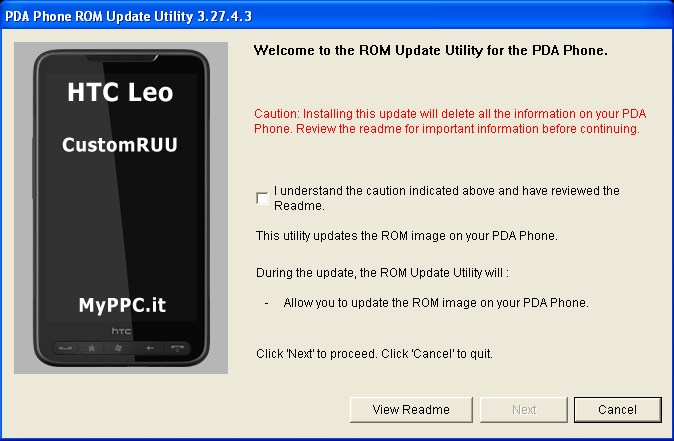Click the CustomRUU label on phone image
Image resolution: width=674 pixels, height=441 pixels.
[120, 145]
